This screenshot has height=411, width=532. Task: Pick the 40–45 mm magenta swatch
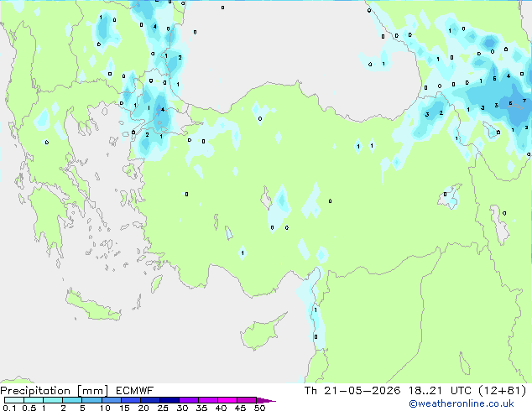coord(227,400)
